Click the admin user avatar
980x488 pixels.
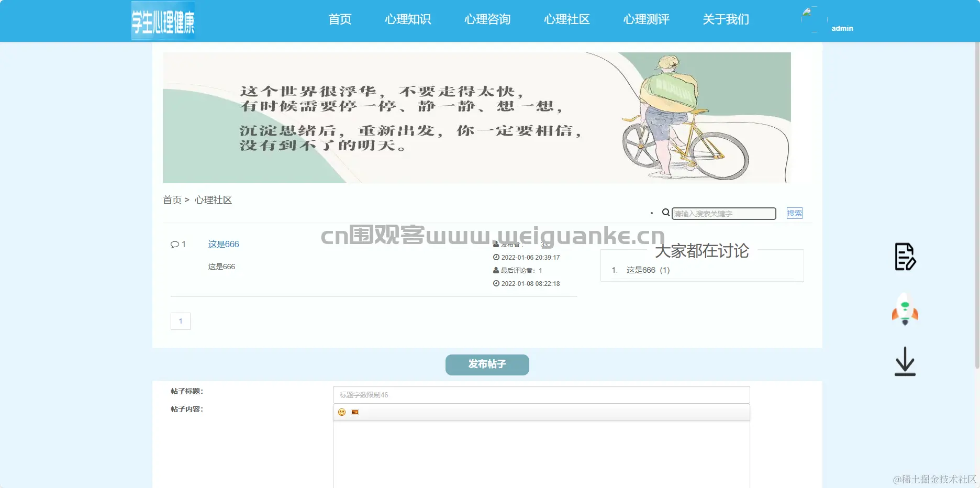(x=814, y=19)
